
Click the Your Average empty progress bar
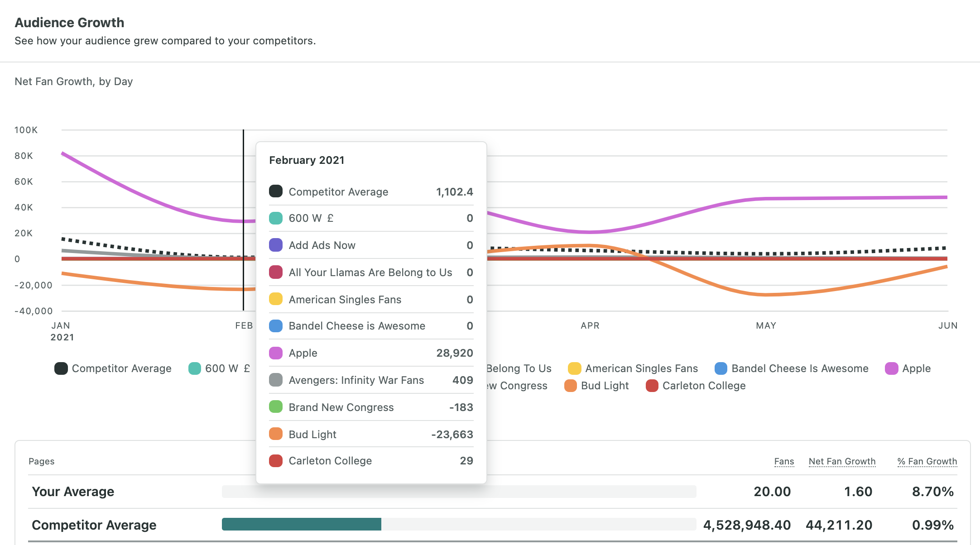[459, 492]
